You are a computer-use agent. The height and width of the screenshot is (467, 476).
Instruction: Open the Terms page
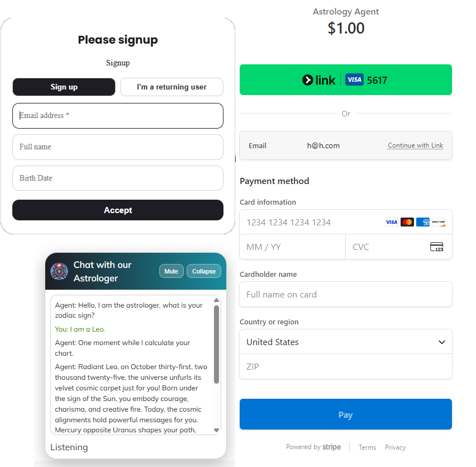pos(367,447)
